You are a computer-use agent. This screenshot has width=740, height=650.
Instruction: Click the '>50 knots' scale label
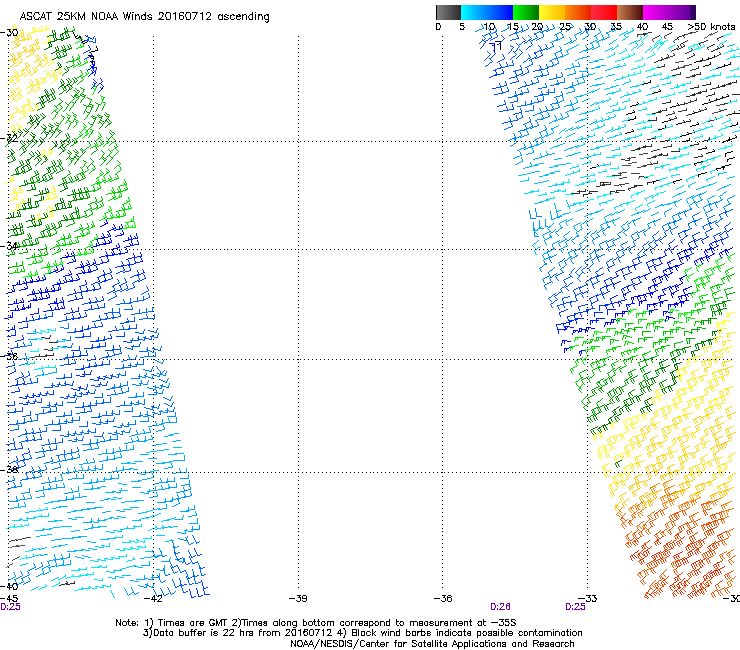[711, 27]
